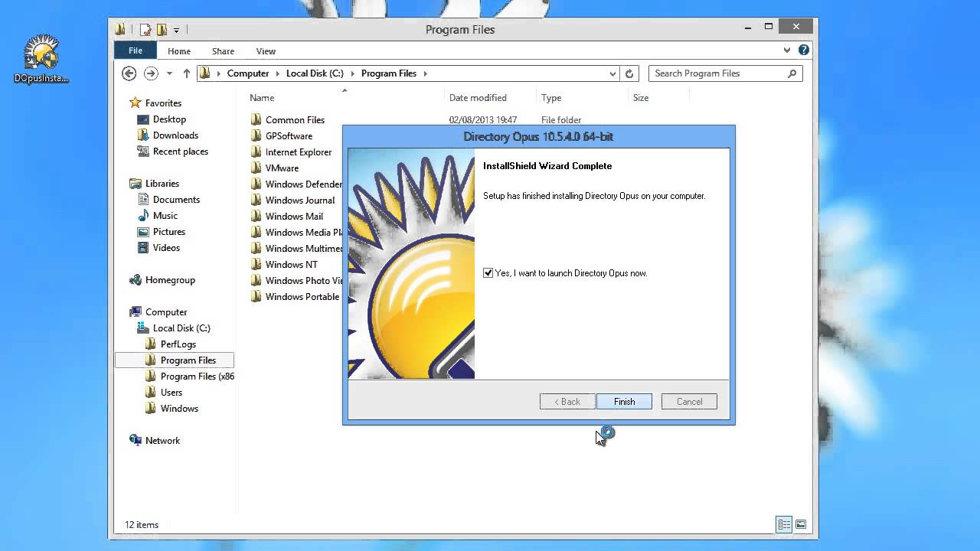The height and width of the screenshot is (551, 980).
Task: Select the Windows Defender folder icon
Action: click(x=256, y=184)
